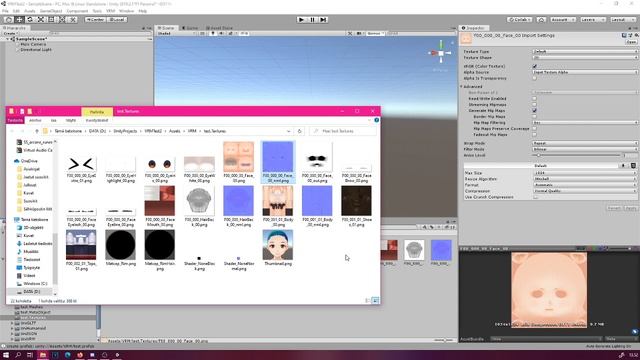Open the Alpha Source dropdown
640x360 pixels.
585,72
